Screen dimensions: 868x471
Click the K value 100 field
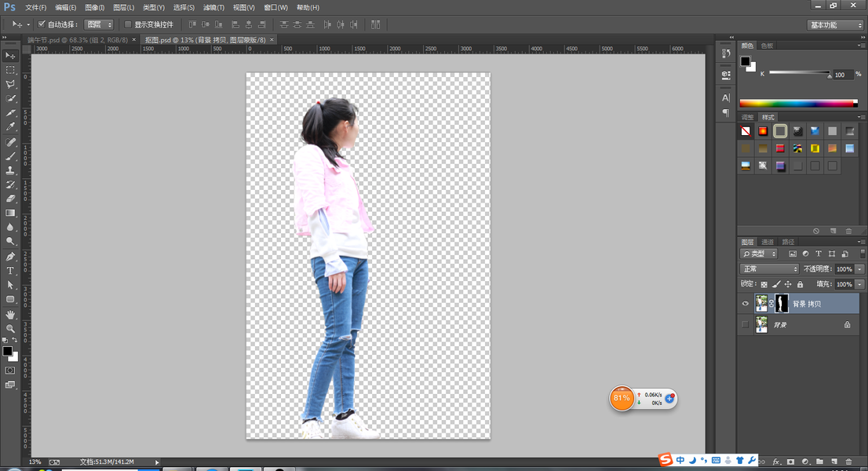coord(843,74)
